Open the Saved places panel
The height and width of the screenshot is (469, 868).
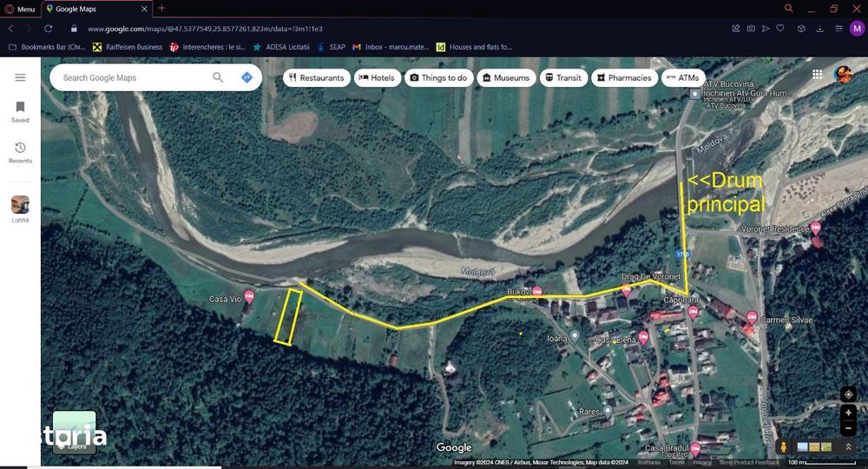pyautogui.click(x=20, y=112)
